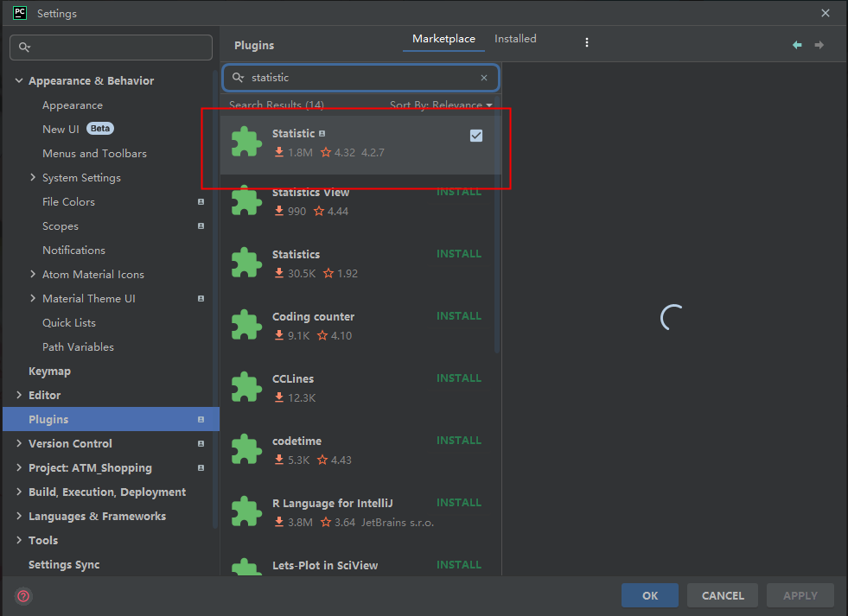Navigate back with the left arrow icon

coord(797,45)
